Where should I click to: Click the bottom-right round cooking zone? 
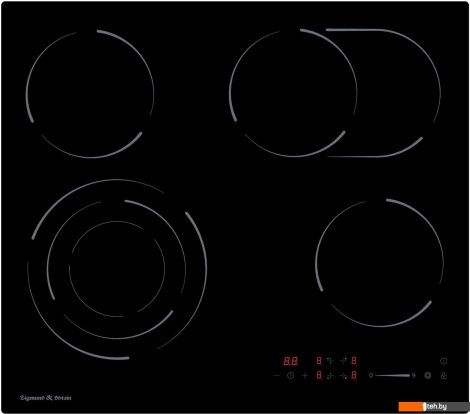(x=379, y=263)
